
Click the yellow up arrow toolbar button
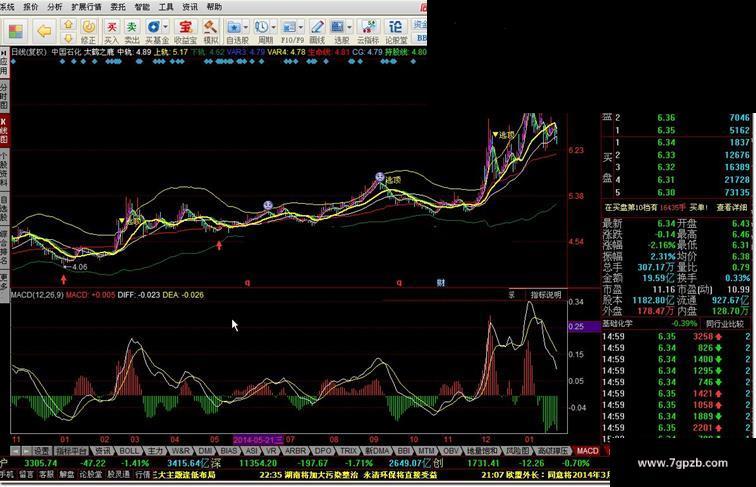tap(68, 25)
